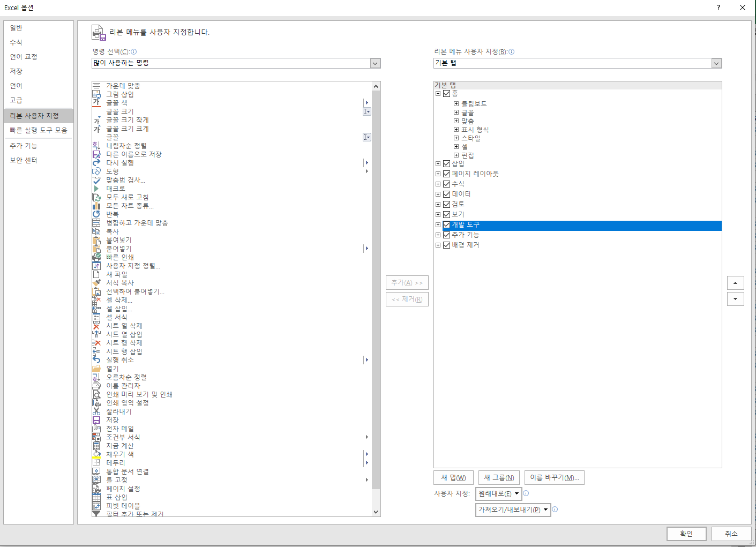Click info icon next to 가져오기/내보내기 dropdown
Image resolution: width=756 pixels, height=547 pixels.
[555, 509]
